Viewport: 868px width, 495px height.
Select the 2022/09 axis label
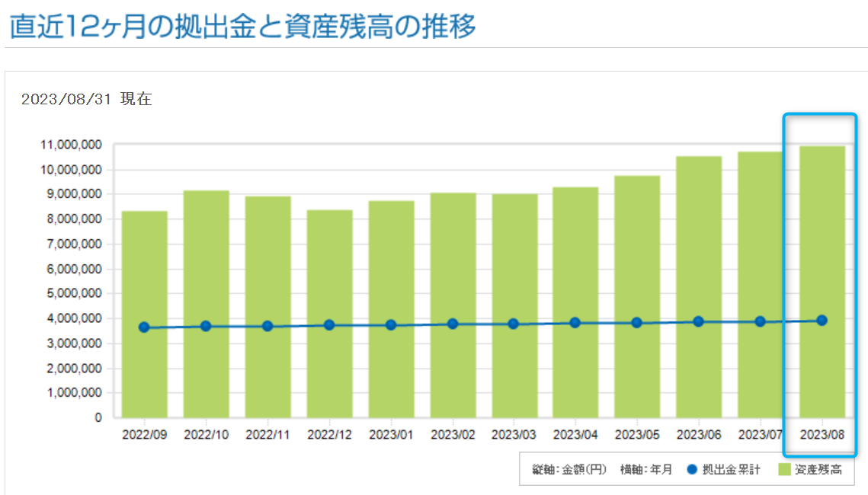coord(143,433)
